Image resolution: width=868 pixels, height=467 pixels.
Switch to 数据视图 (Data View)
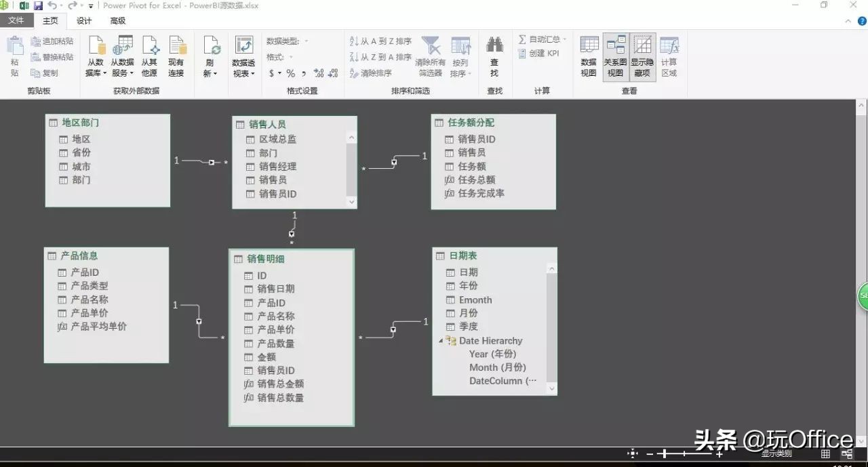pos(588,54)
